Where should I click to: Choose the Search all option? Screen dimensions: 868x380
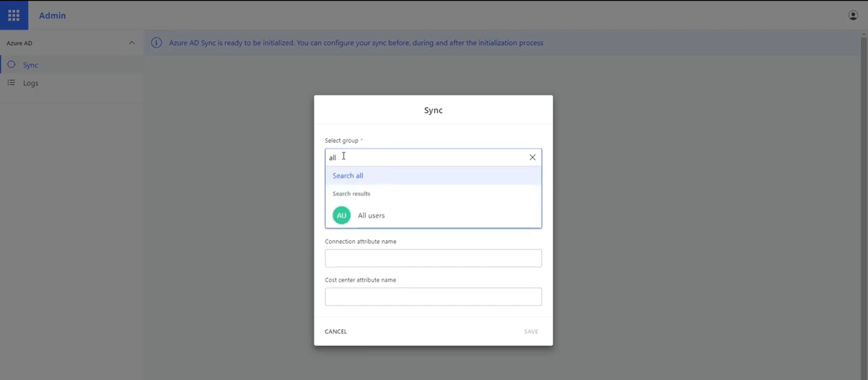pyautogui.click(x=433, y=175)
